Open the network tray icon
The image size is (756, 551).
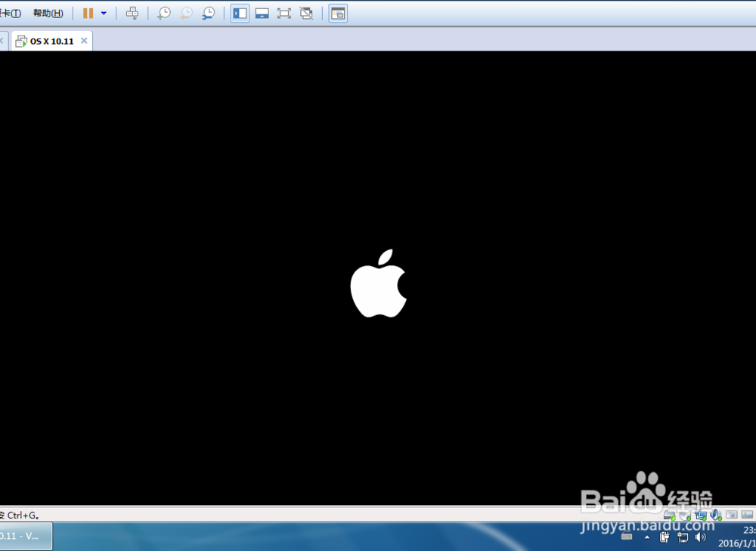(x=683, y=537)
